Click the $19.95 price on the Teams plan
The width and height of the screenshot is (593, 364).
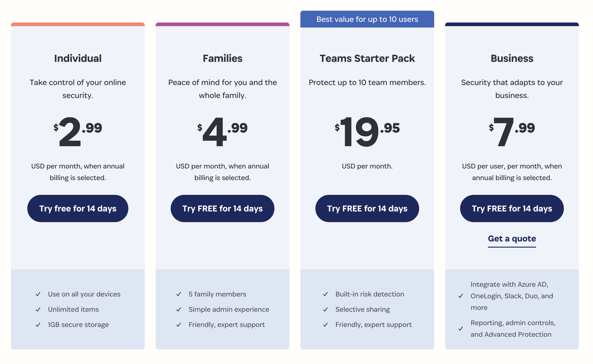tap(367, 131)
